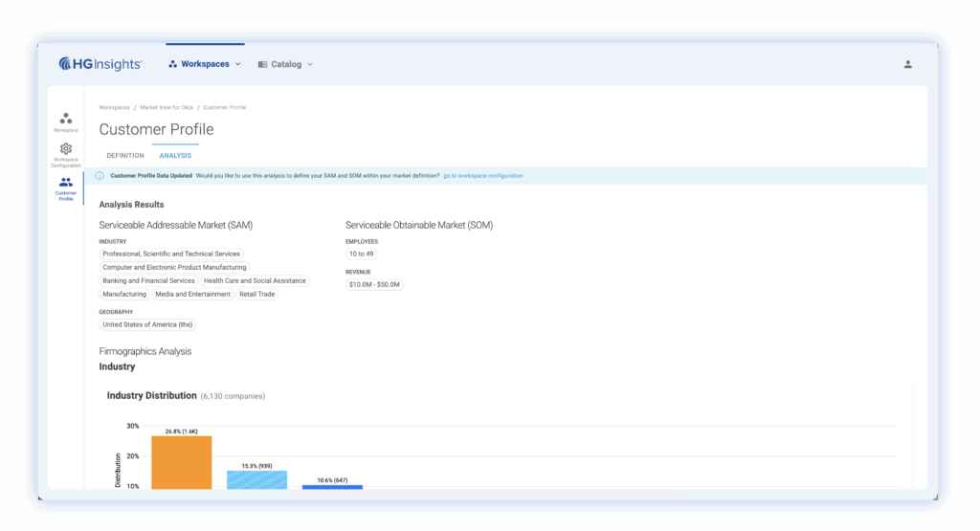Click the Media and Entertainment chip
Image resolution: width=980 pixels, height=531 pixels.
192,295
